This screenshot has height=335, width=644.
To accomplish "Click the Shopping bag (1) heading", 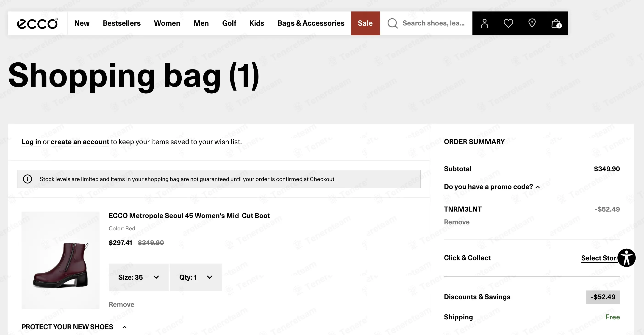I will (134, 76).
